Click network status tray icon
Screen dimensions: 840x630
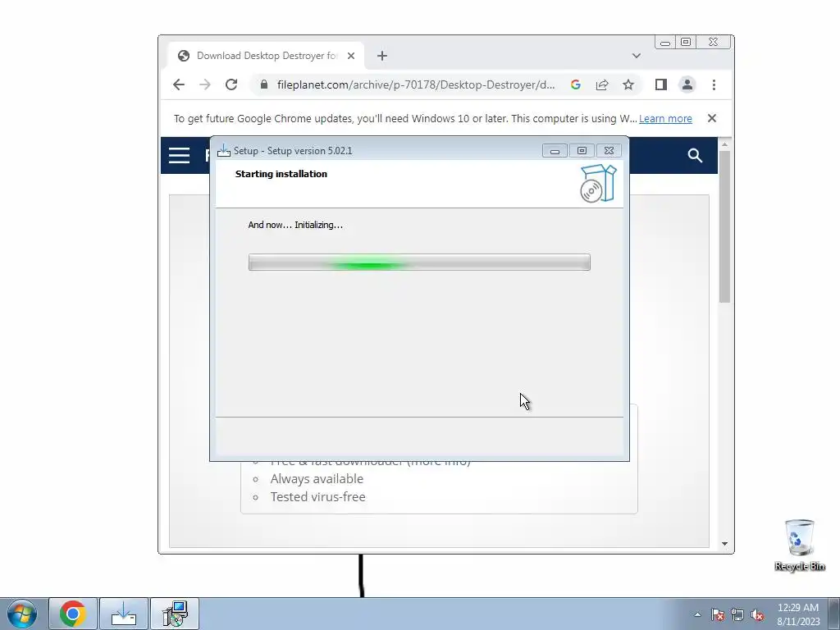[x=737, y=614]
